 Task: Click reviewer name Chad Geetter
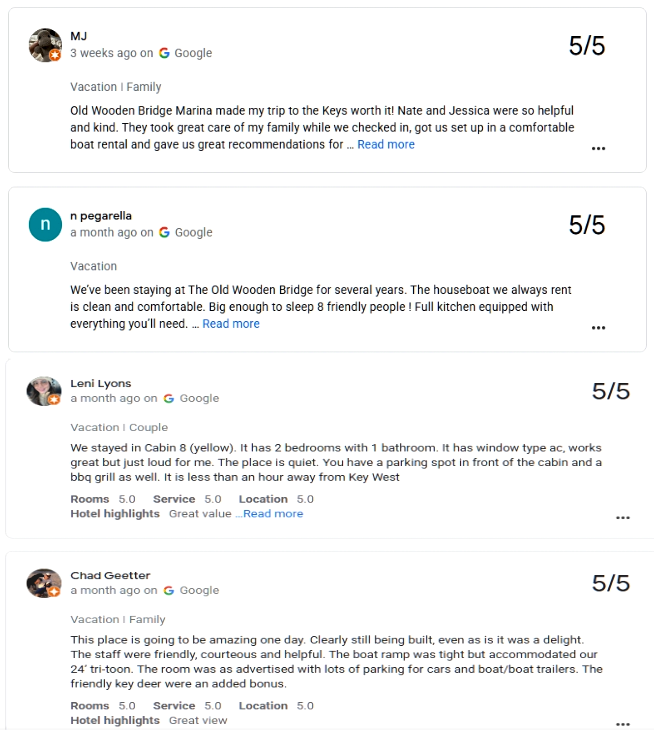(110, 575)
